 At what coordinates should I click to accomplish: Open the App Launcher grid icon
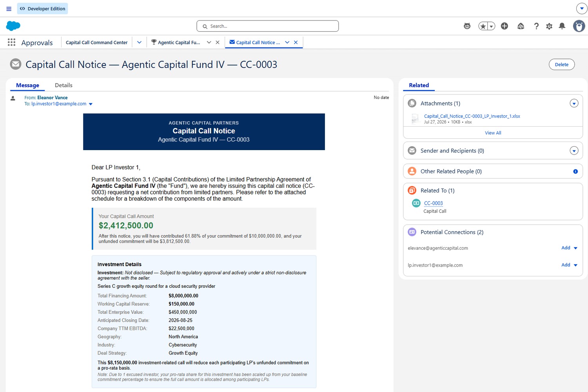(x=11, y=42)
